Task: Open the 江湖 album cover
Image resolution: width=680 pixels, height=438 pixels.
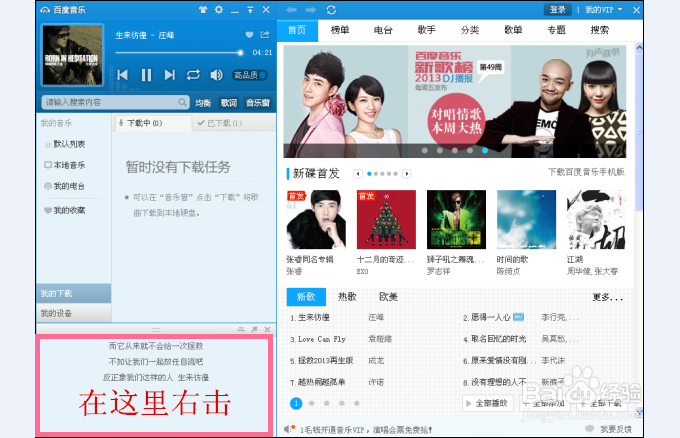Action: [x=596, y=219]
